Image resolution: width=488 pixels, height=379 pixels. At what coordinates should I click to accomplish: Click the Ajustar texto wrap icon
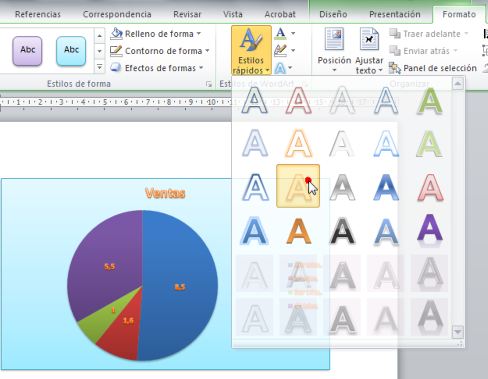pyautogui.click(x=369, y=51)
